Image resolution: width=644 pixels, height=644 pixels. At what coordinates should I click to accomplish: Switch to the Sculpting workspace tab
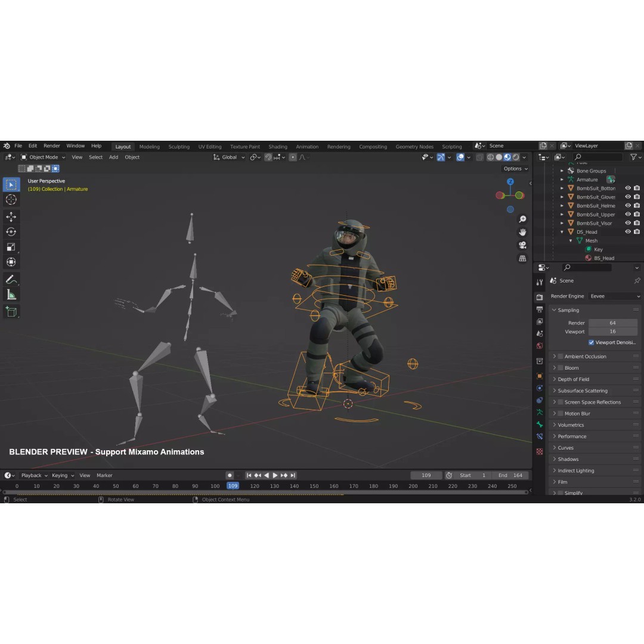pyautogui.click(x=179, y=147)
